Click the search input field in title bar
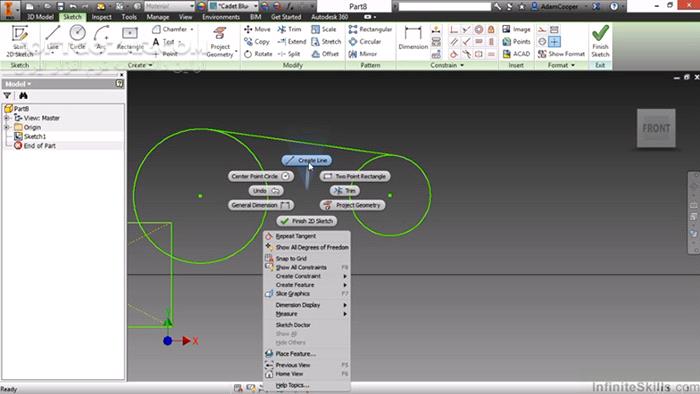The height and width of the screenshot is (394, 700). pos(444,6)
